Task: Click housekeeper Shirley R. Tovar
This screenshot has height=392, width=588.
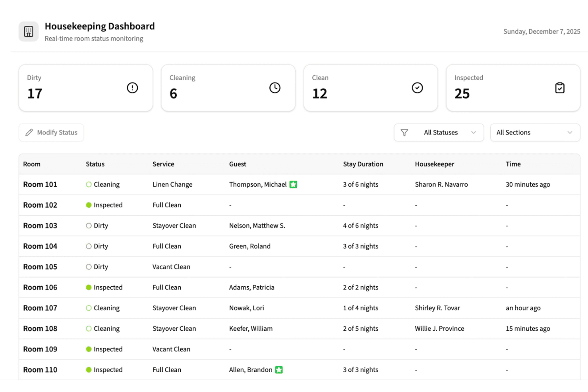Action: [x=437, y=308]
